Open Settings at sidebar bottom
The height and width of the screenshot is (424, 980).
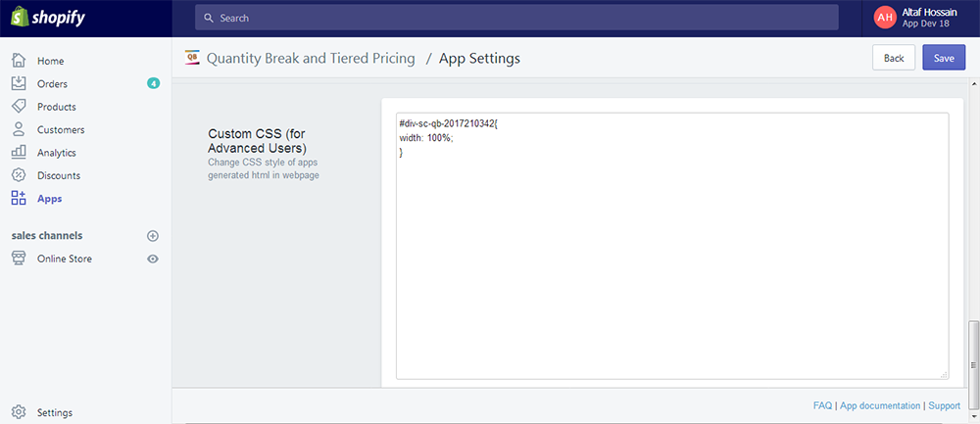pyautogui.click(x=55, y=412)
